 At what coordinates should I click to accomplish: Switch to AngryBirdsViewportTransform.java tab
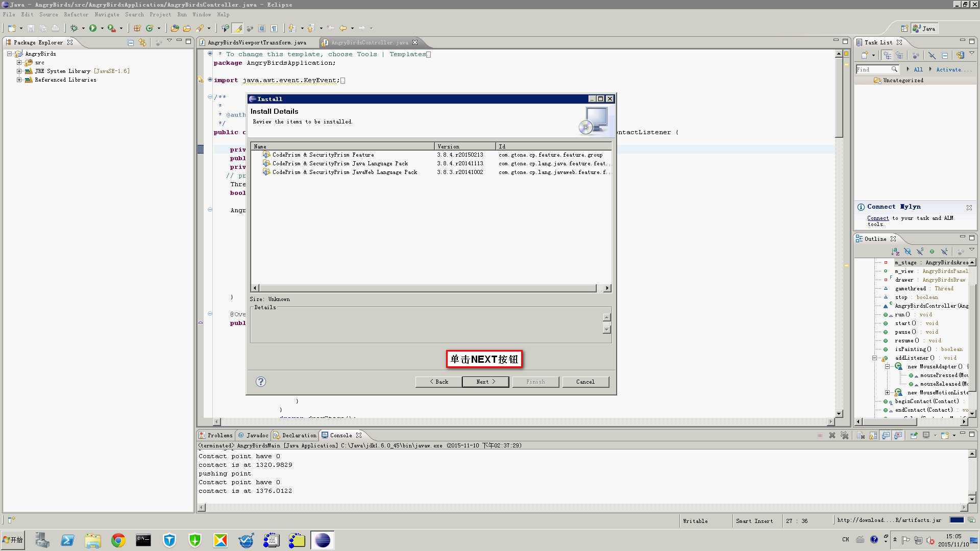click(x=257, y=42)
